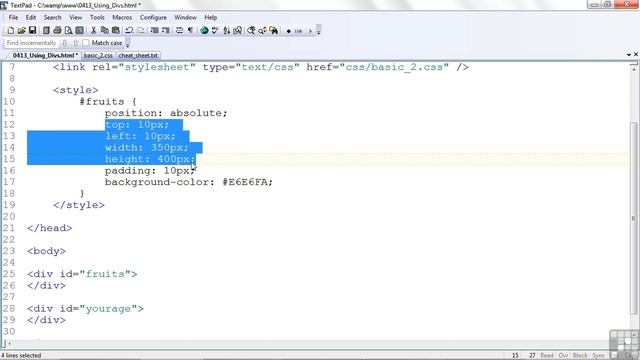Open Compare Files toolbar icon
This screenshot has height=360, width=640.
237,31
